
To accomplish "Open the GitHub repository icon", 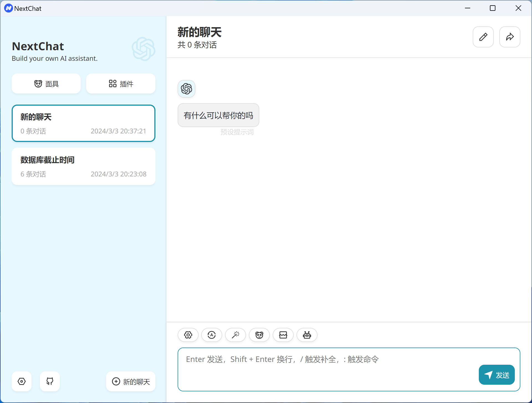I will [x=50, y=381].
